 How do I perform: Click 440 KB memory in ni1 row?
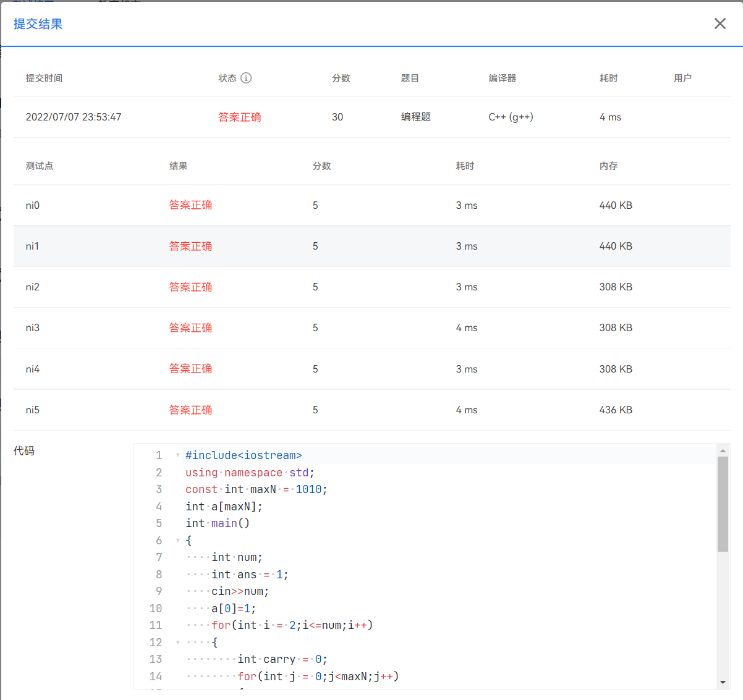pyautogui.click(x=616, y=246)
